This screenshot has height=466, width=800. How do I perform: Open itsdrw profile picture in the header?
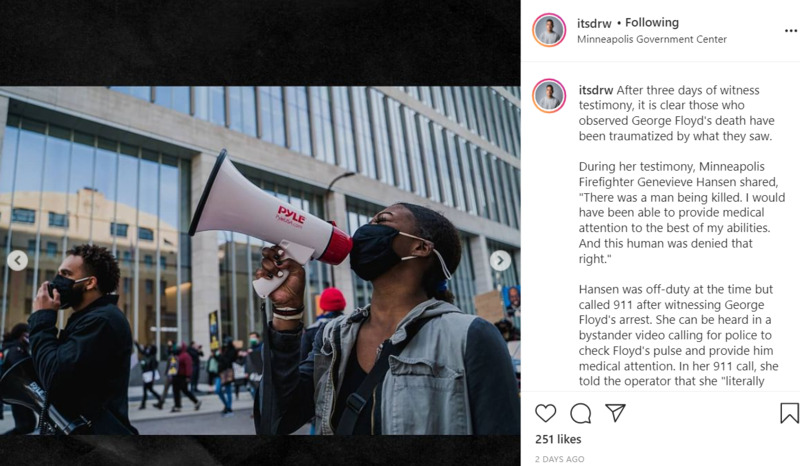(x=549, y=30)
